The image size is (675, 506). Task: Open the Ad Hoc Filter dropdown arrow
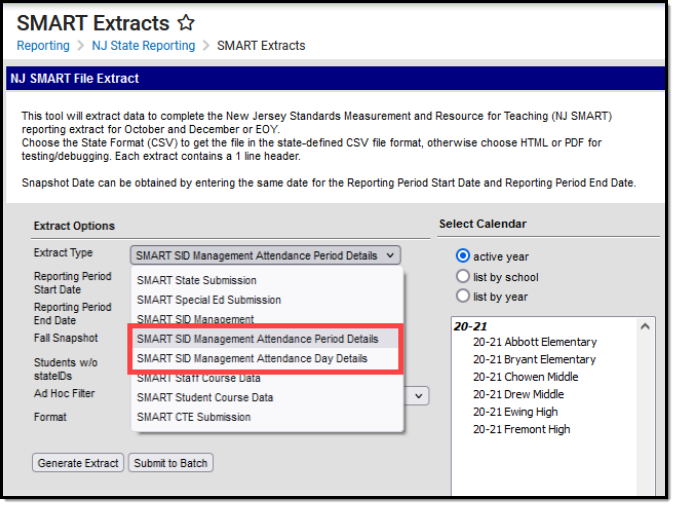[x=418, y=396]
